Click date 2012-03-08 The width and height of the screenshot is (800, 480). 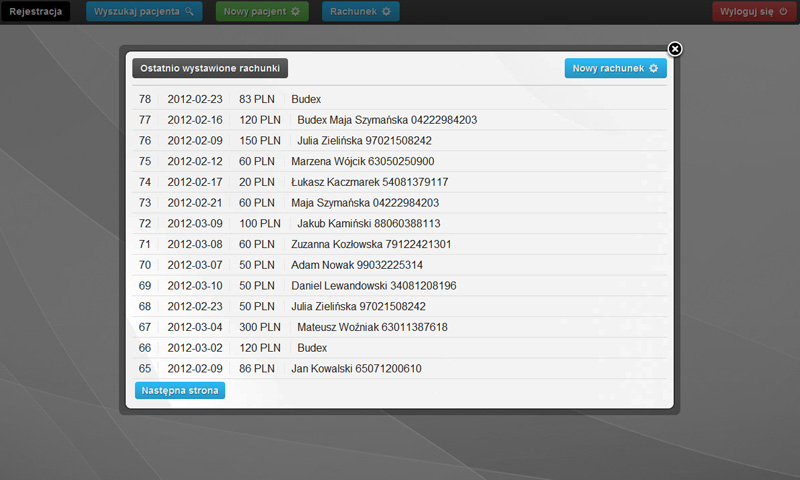coord(195,244)
